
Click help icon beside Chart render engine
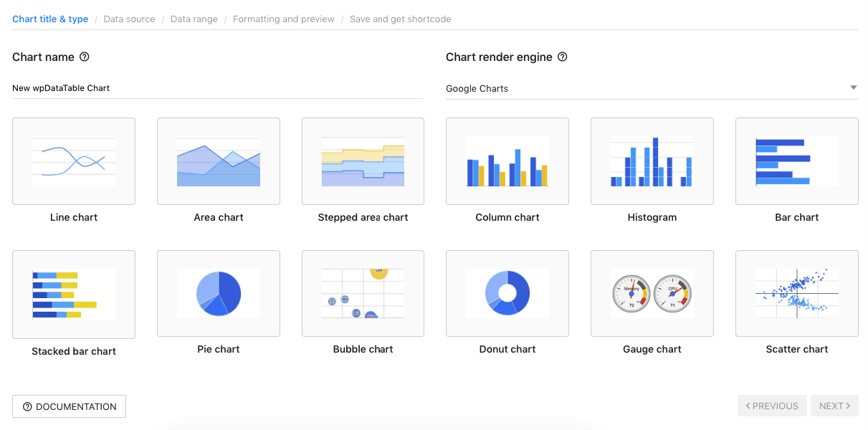pos(563,57)
